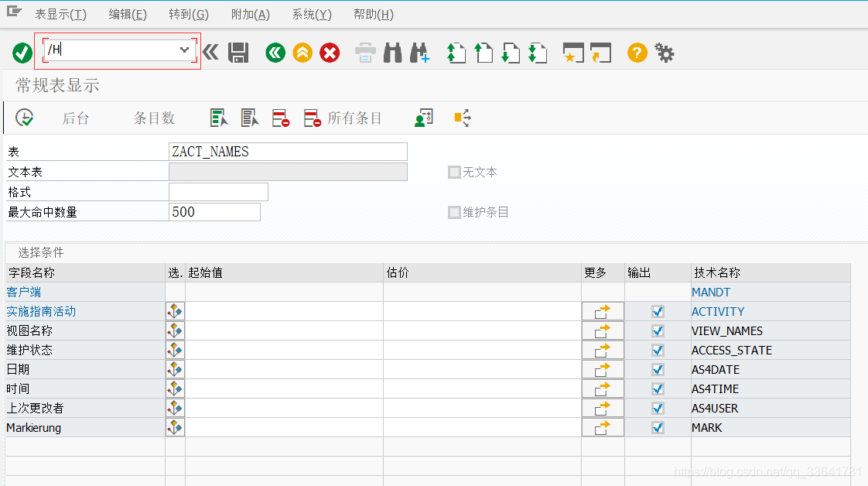Open Help via the question mark icon
The height and width of the screenshot is (486, 868).
(636, 53)
